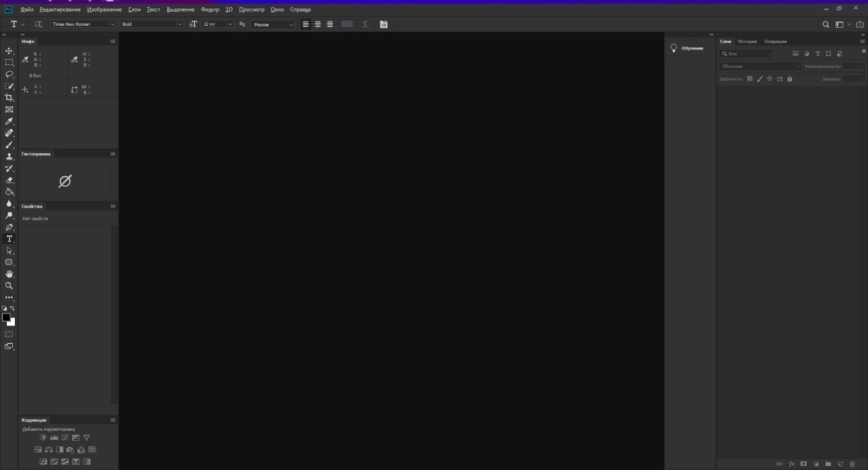
Task: Select the Eyedropper tool in toolbar
Action: (9, 121)
